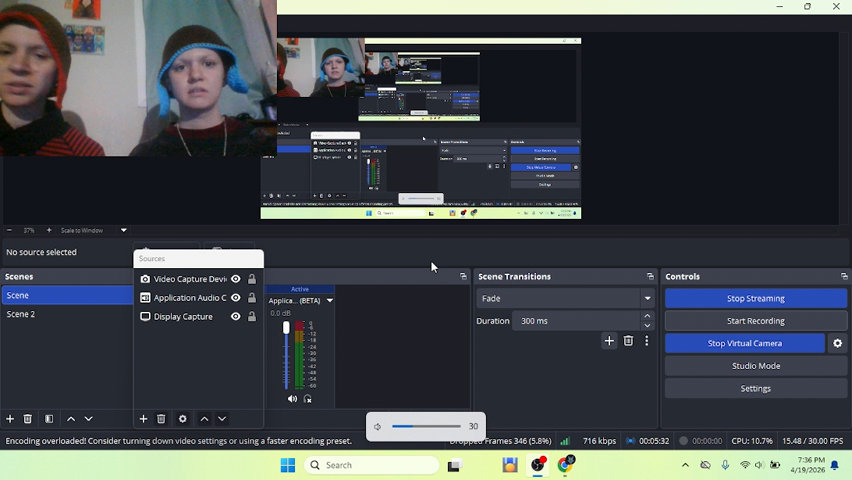Delete selected scene with trash icon

[x=28, y=419]
